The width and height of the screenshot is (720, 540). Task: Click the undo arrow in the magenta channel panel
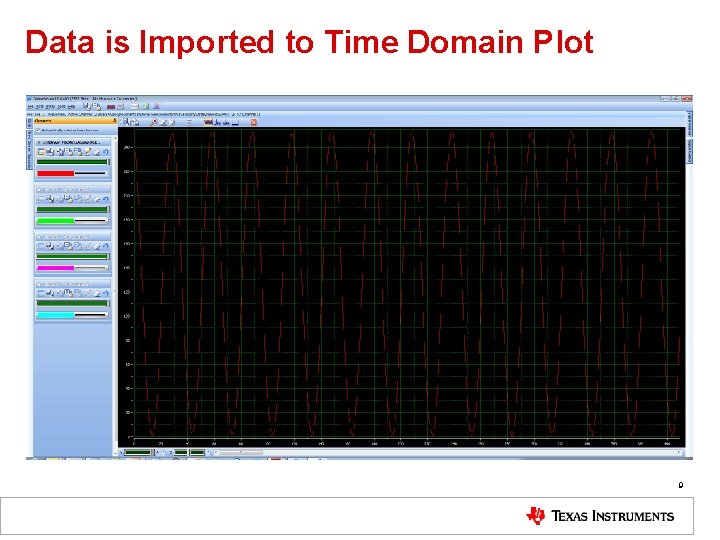pos(106,246)
